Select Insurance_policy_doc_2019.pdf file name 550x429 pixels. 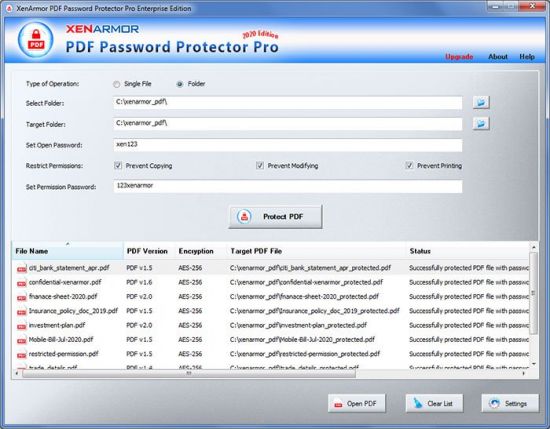(73, 311)
